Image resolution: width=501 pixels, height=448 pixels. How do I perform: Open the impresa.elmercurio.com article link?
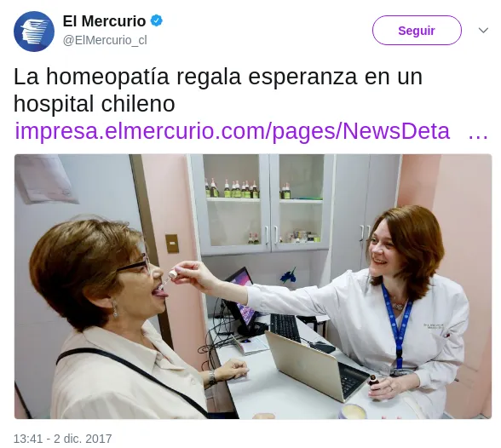tap(233, 131)
